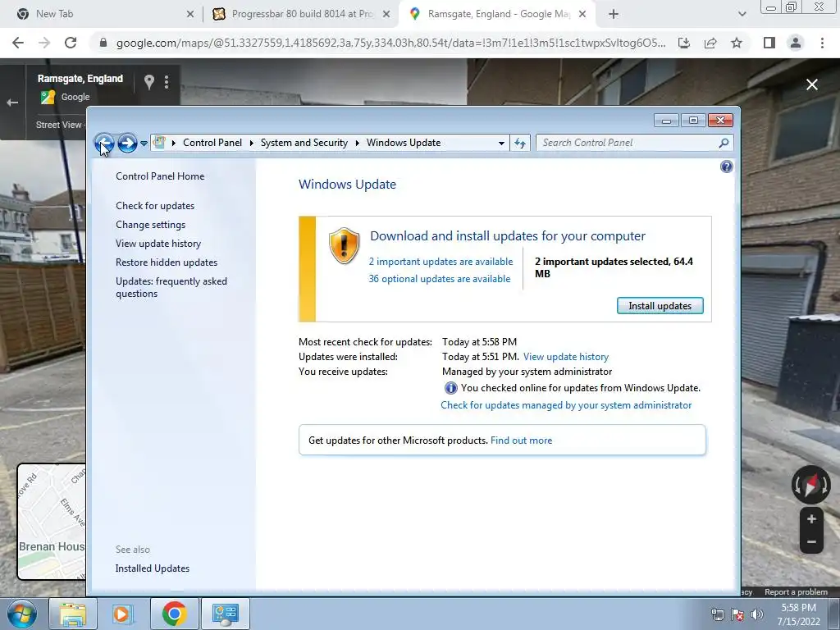The image size is (840, 630).
Task: Open Chrome tab search dropdown
Action: tap(742, 15)
